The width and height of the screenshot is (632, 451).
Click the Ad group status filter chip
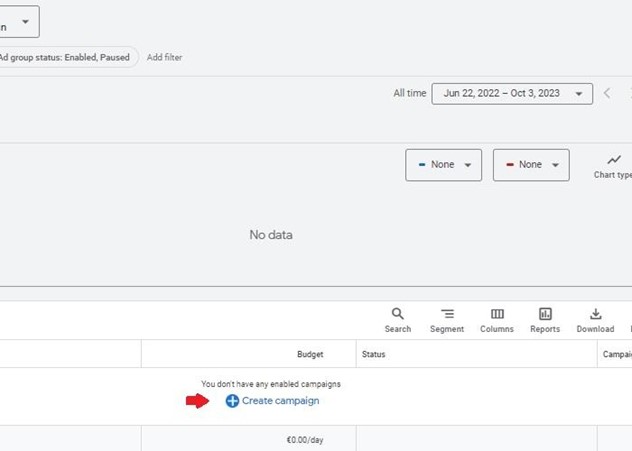click(x=65, y=57)
